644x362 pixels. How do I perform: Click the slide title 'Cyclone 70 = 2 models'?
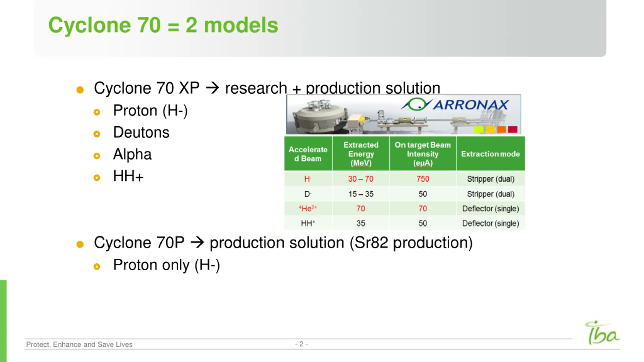tap(163, 25)
